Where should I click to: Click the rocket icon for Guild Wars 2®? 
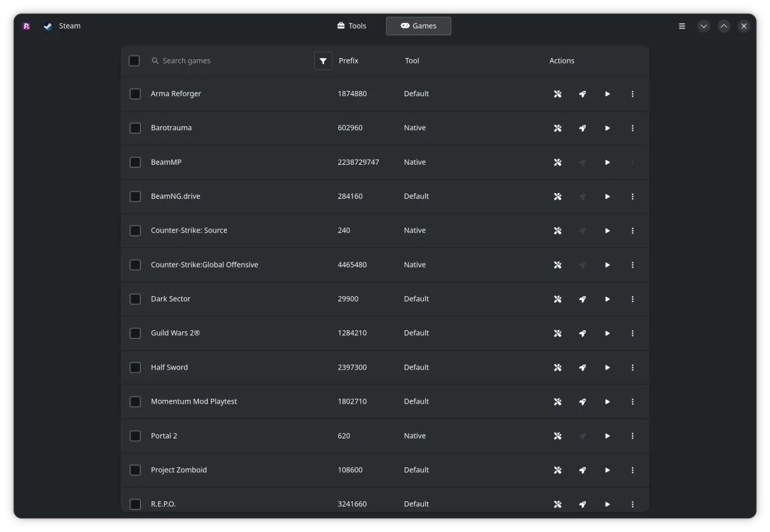pyautogui.click(x=582, y=333)
